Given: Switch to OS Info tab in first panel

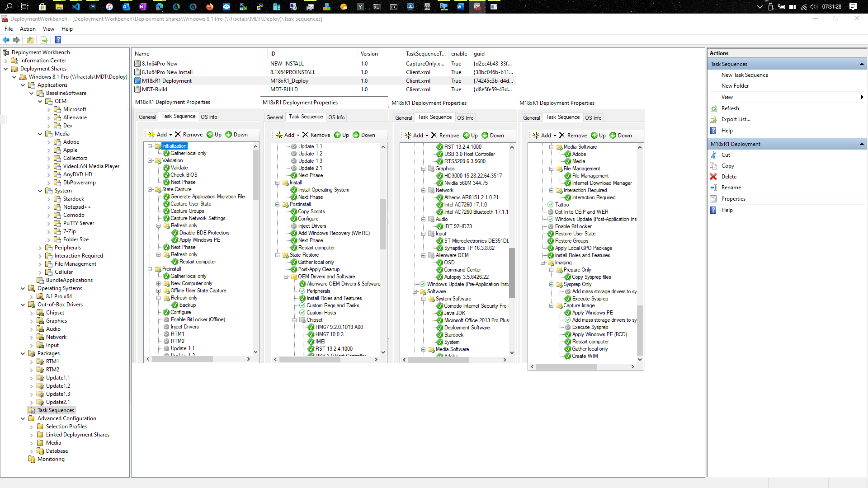Looking at the screenshot, I should pyautogui.click(x=209, y=117).
